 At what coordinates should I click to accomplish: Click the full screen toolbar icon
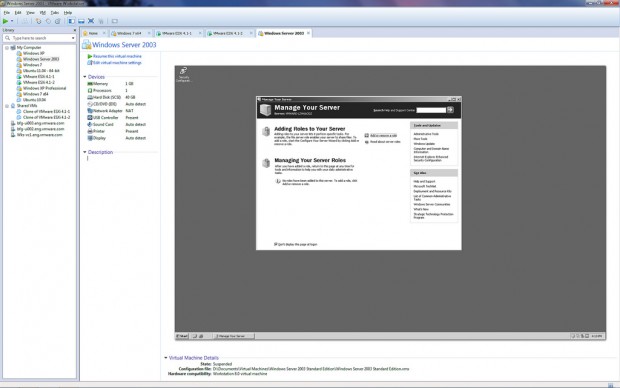point(91,21)
